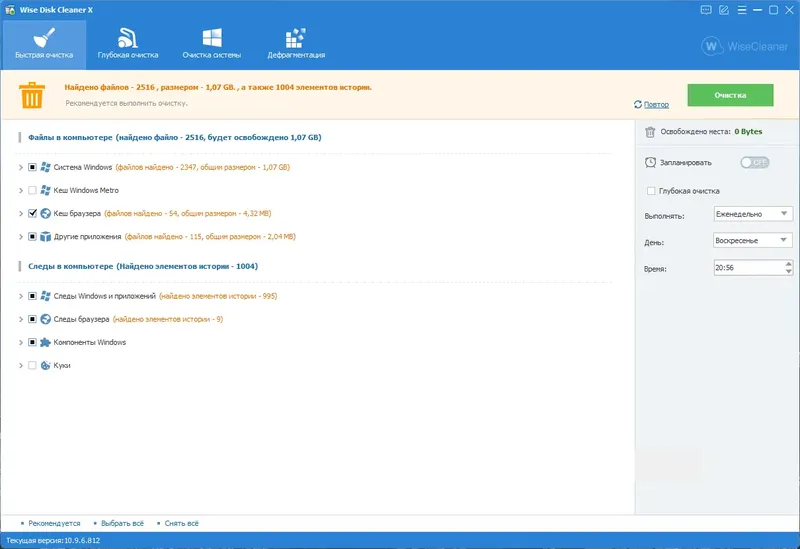Check the Куки checkbox
This screenshot has width=800, height=549.
(32, 365)
